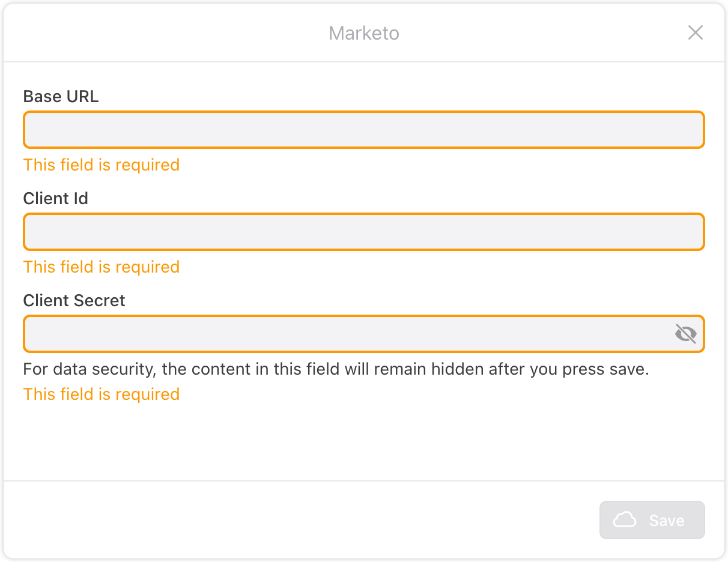The image size is (728, 562).
Task: Click the Base URL field label
Action: [x=61, y=96]
